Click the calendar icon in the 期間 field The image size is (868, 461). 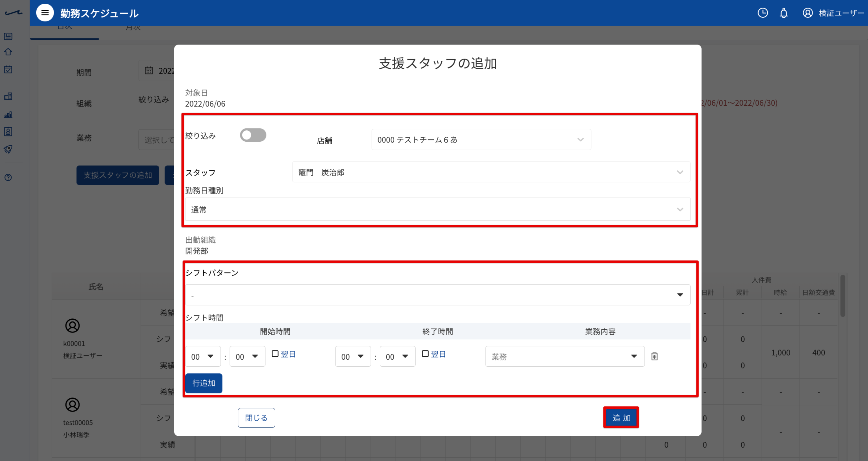coord(149,71)
